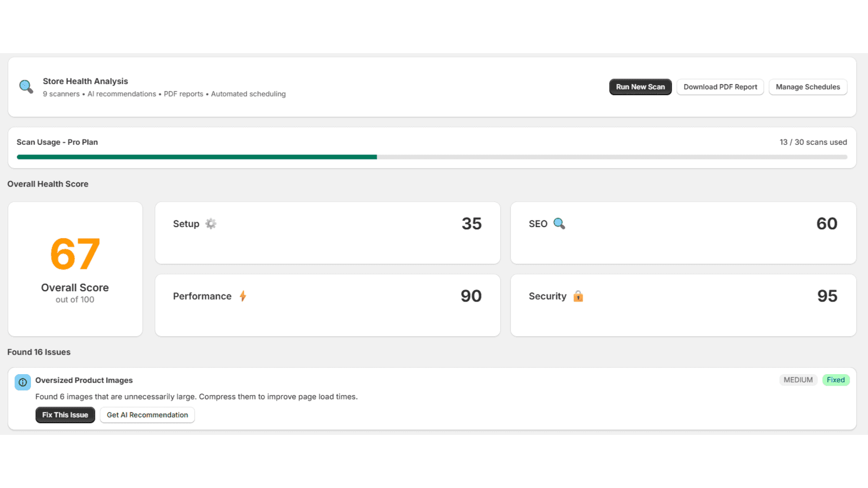Click the MEDIUM severity badge
868x488 pixels.
click(x=798, y=380)
